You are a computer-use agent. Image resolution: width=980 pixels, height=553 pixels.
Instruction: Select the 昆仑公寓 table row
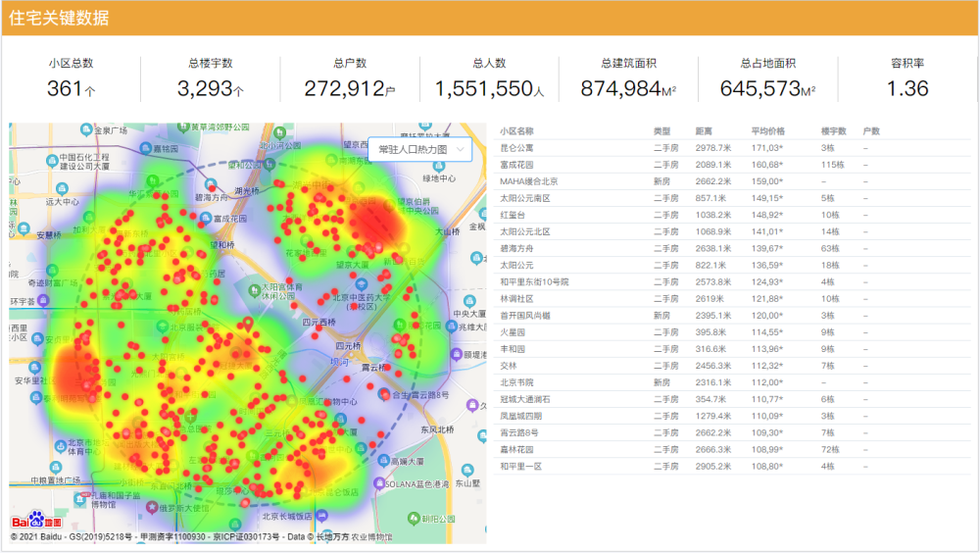(732, 148)
